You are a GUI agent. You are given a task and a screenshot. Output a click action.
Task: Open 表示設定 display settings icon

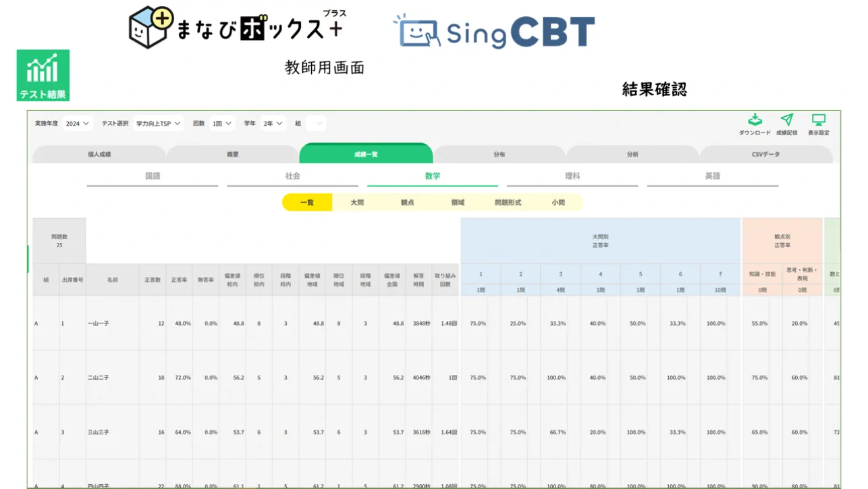(x=818, y=120)
